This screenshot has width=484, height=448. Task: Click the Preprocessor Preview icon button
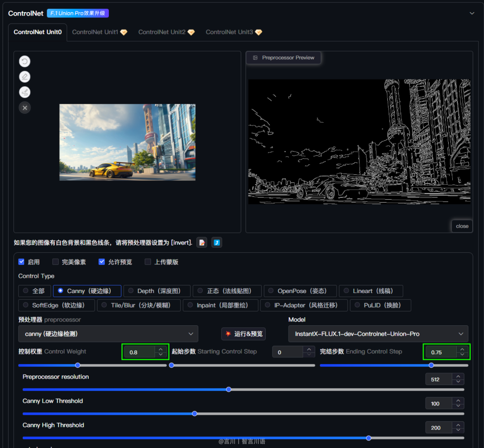click(255, 57)
